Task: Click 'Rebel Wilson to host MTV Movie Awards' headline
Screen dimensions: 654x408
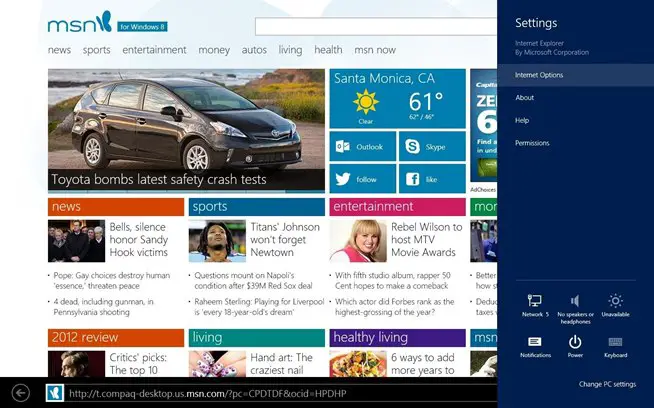Action: click(x=427, y=239)
